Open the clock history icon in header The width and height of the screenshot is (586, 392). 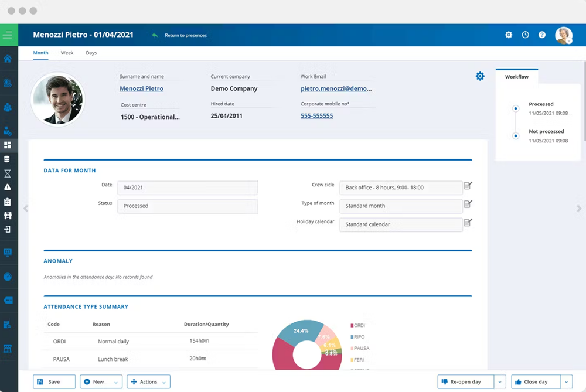[525, 35]
